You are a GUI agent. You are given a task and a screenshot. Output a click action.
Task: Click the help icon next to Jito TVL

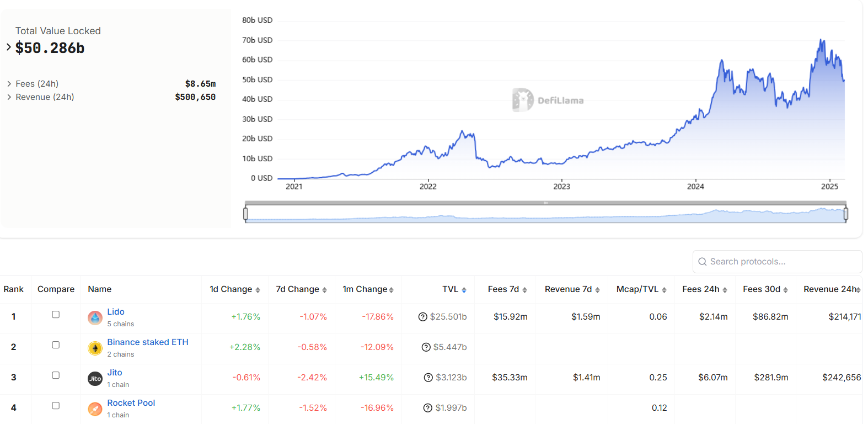point(428,378)
